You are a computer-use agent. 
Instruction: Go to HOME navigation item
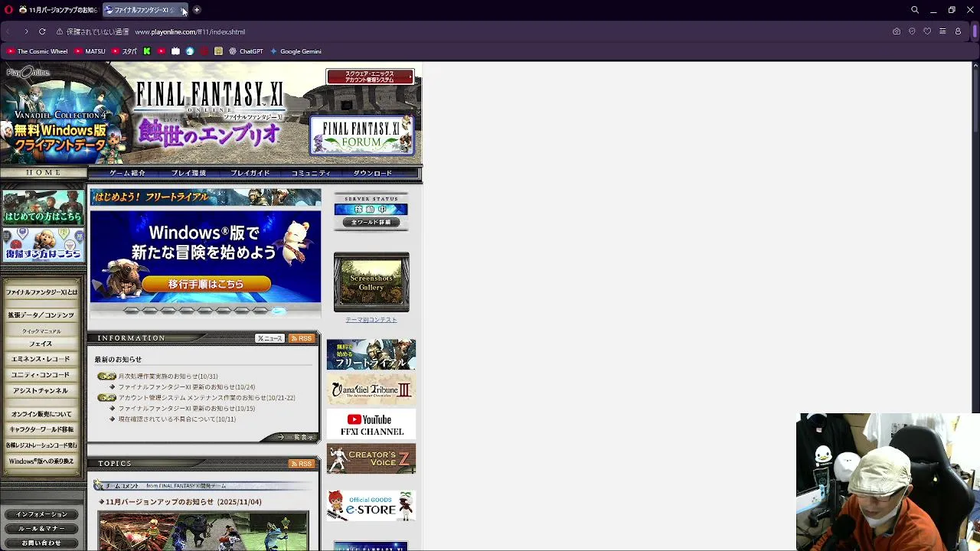coord(44,173)
